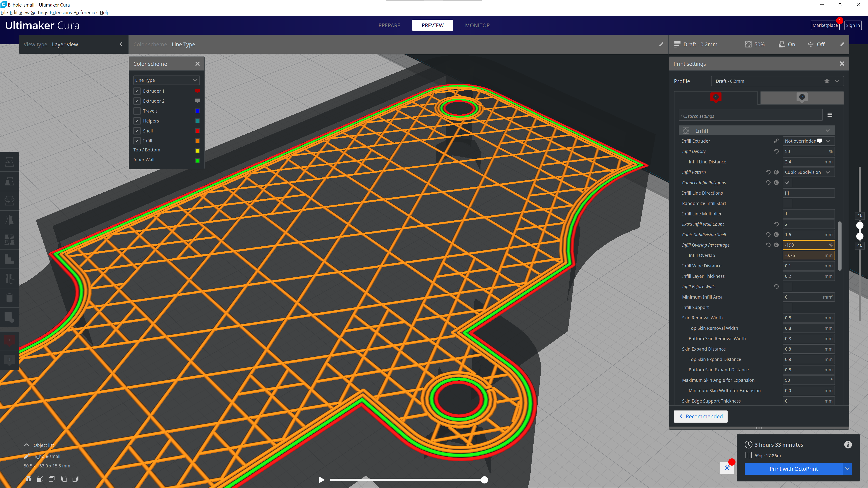
Task: Select the Mirror tool in left toolbar
Action: [9, 220]
